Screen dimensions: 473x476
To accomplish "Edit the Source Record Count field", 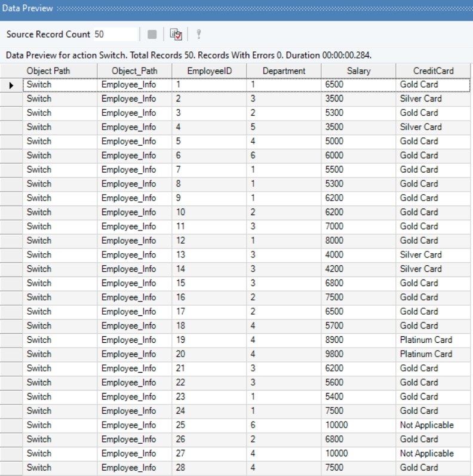I will [x=115, y=35].
